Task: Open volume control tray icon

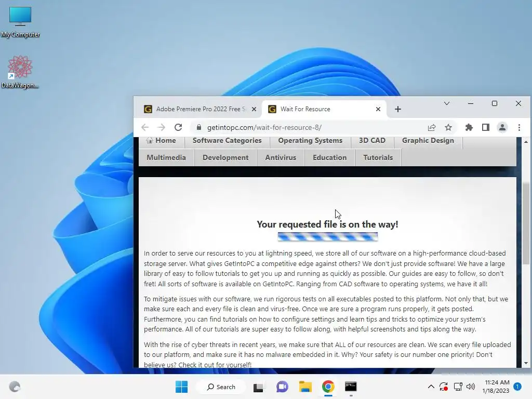Action: (471, 387)
